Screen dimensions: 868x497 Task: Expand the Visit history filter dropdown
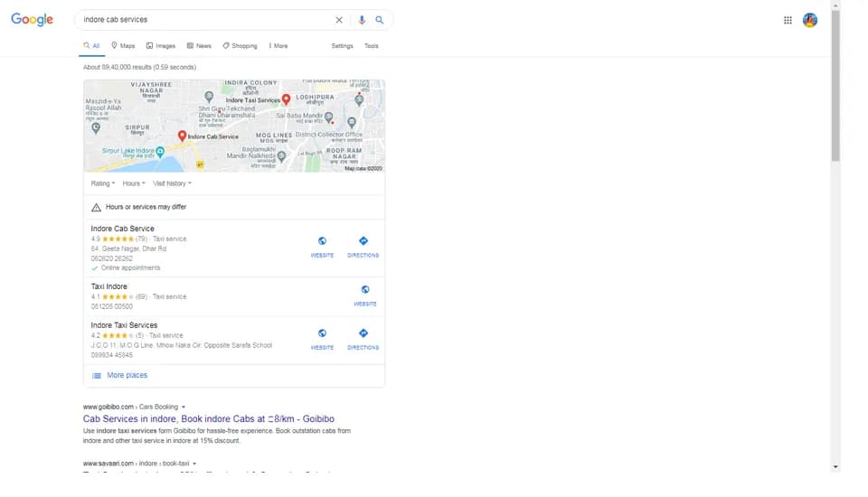coord(172,183)
